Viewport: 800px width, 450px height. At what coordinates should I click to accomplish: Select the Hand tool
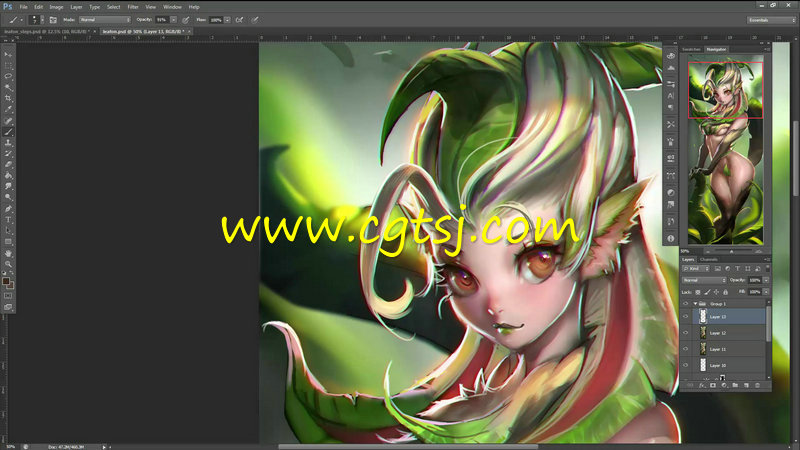coord(8,254)
